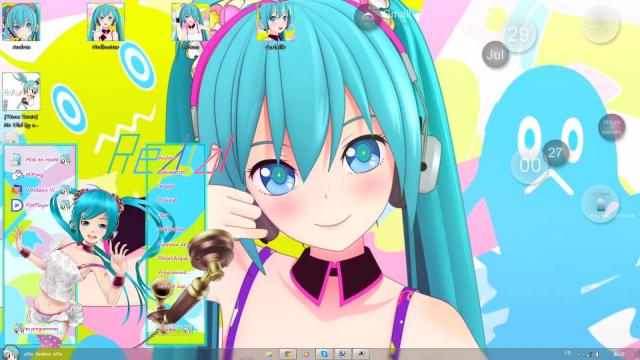Image resolution: width=640 pixels, height=360 pixels.
Task: Open the Ordinateur desktop icon
Action: click(x=106, y=22)
